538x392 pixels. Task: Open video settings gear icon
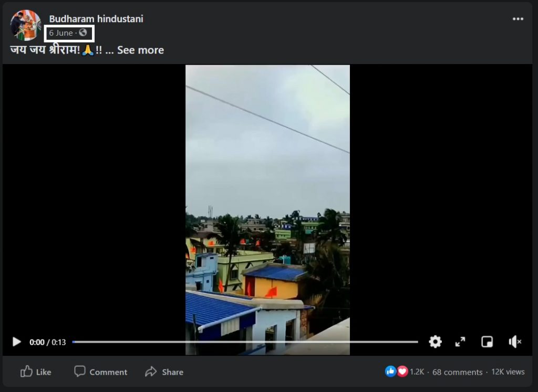tap(435, 342)
